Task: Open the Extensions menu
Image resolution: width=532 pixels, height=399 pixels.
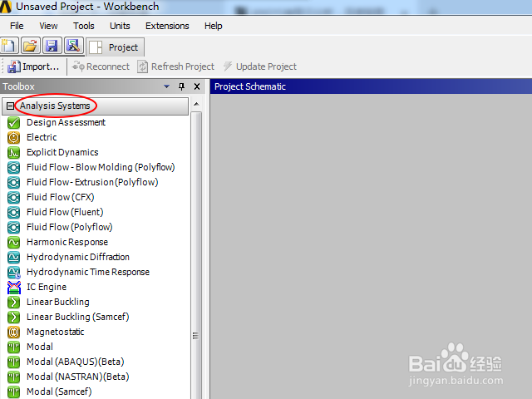Action: [167, 26]
